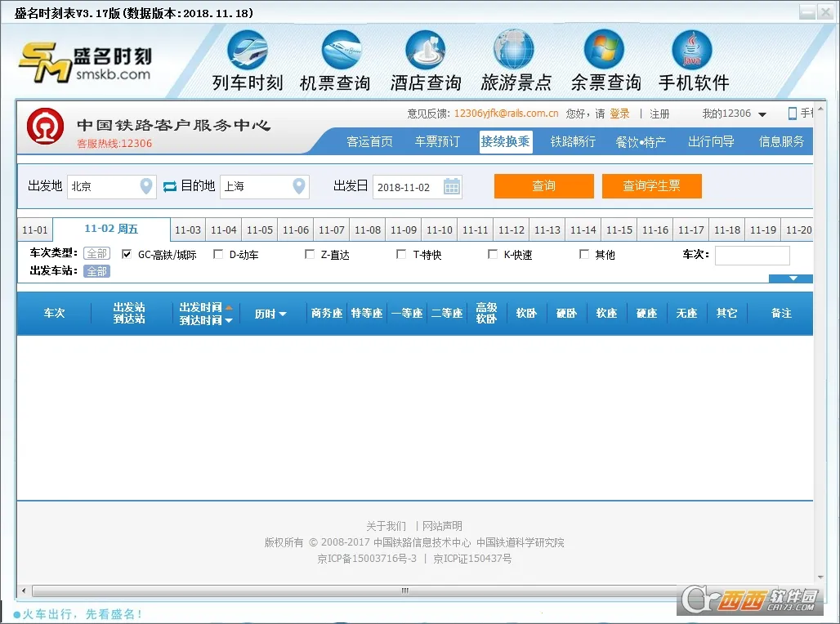Open the 手机软件 Java icon

(x=691, y=49)
